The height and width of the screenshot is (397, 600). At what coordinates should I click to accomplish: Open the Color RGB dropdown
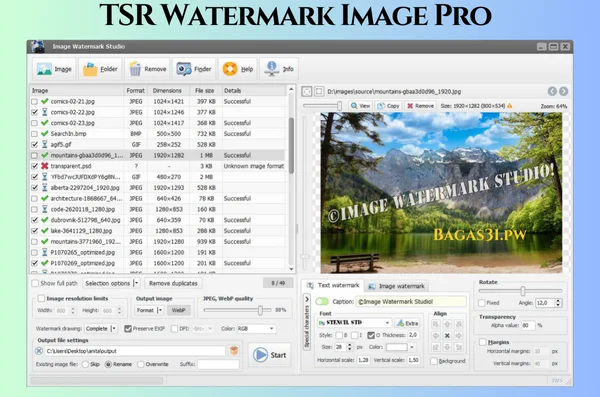(256, 328)
